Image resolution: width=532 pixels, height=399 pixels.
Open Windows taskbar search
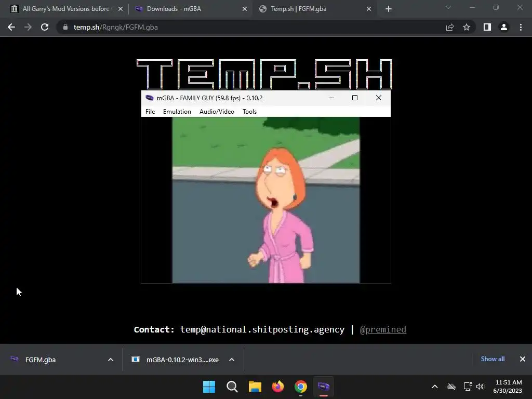232,387
